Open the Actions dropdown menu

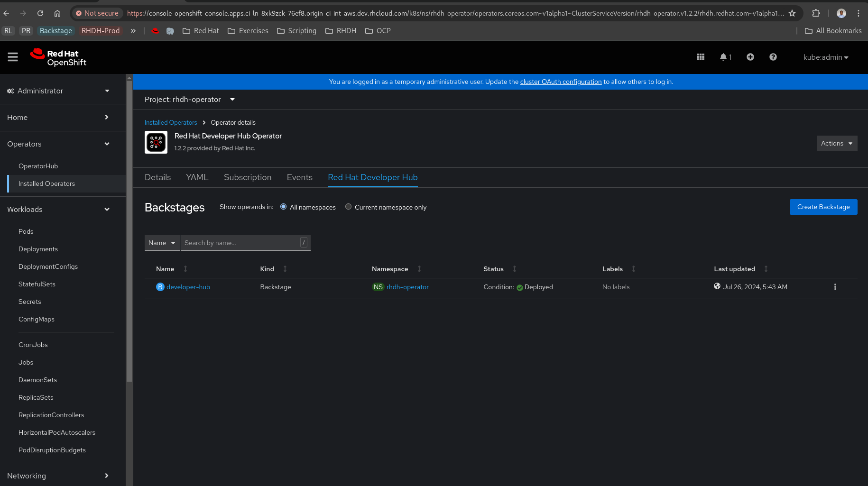tap(837, 143)
